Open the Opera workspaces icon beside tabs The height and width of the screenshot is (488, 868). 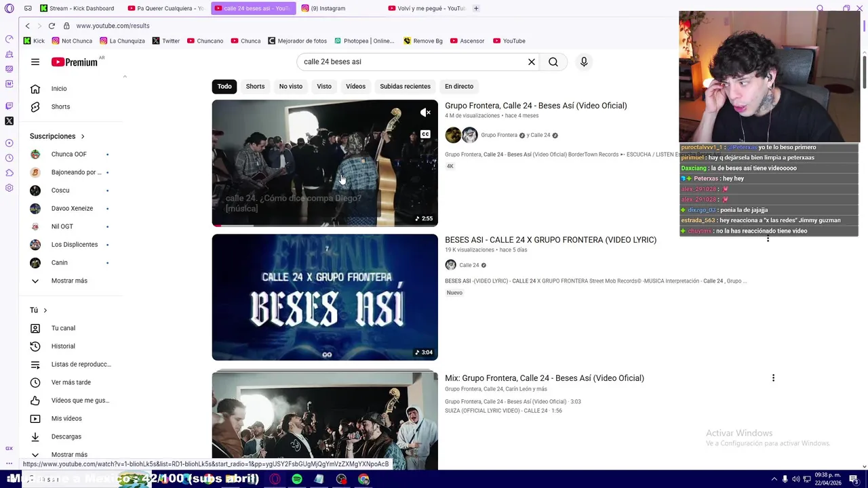[28, 8]
